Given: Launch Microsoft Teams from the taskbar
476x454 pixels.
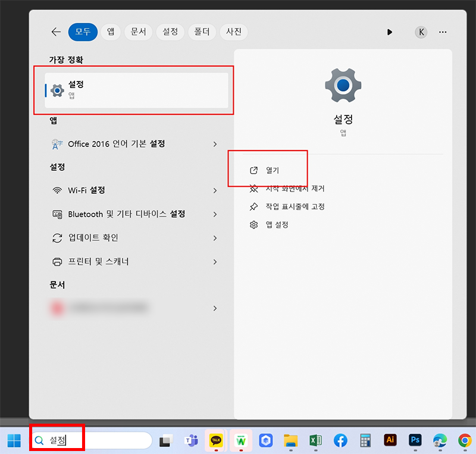Looking at the screenshot, I should pos(191,440).
